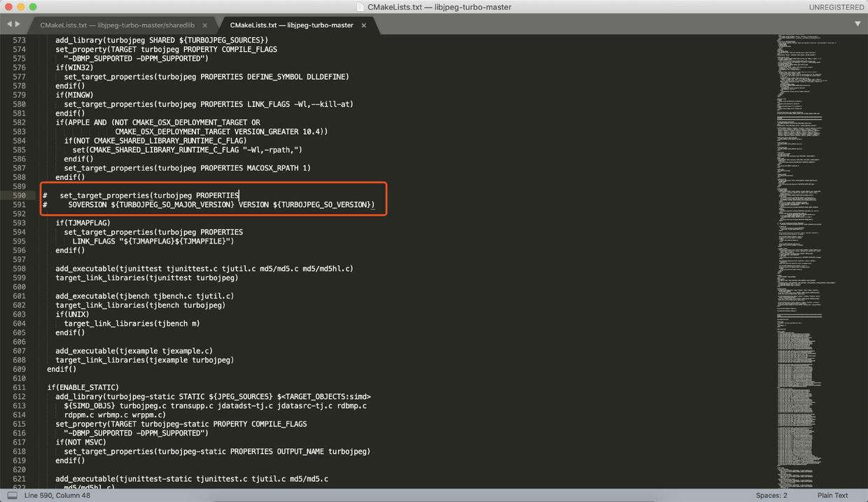Click the commented SOVERSION line
Screen dimensions: 868x502
(x=209, y=204)
